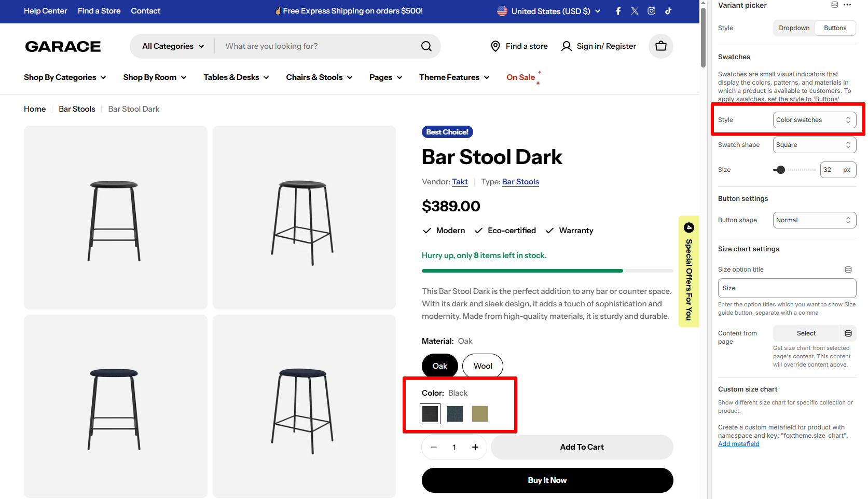
Task: Choose the Wool material option
Action: [483, 366]
